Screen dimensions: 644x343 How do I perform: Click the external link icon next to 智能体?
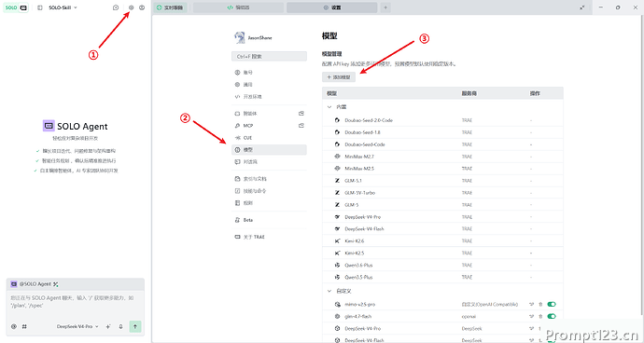(x=301, y=114)
